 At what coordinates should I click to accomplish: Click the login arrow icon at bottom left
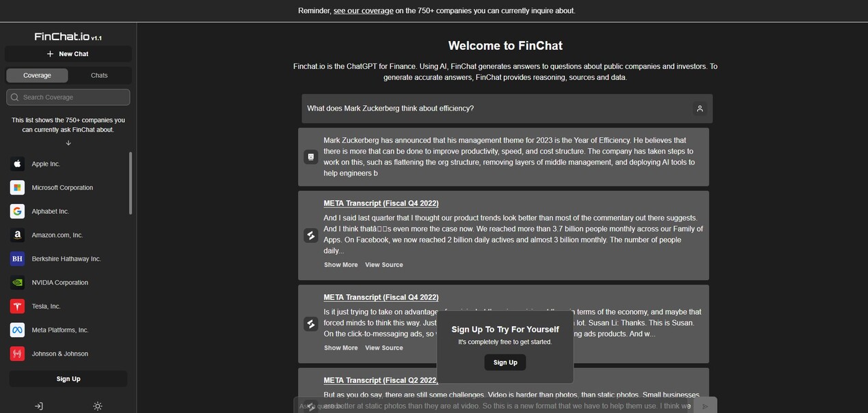[x=39, y=406]
